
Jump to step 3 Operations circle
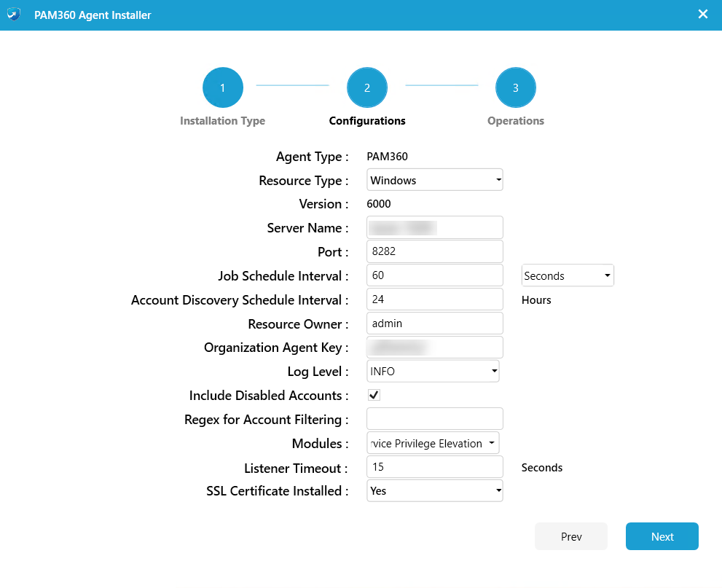516,87
